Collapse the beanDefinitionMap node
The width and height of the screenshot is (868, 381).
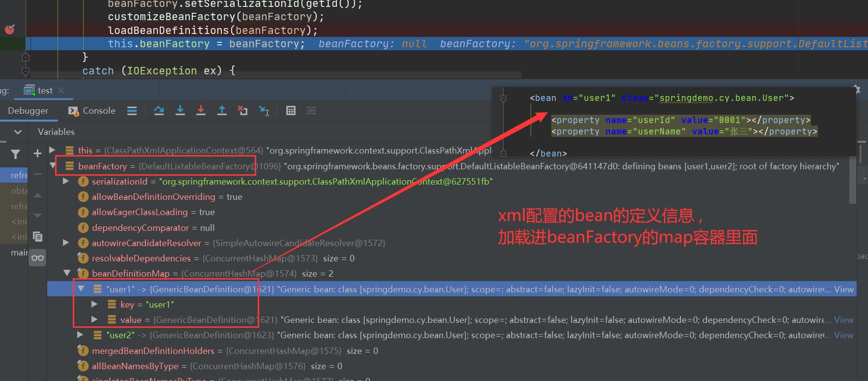tap(66, 273)
